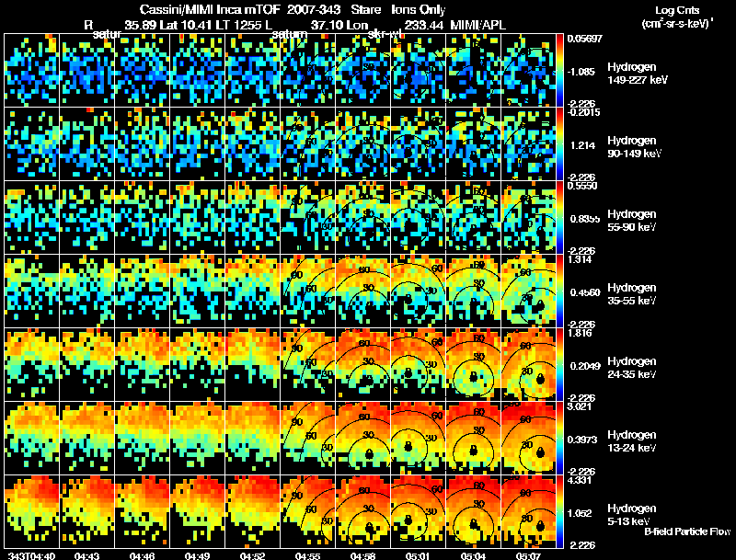Click the 'Log Cnts' colorbar heading
736x560 pixels.
point(677,10)
